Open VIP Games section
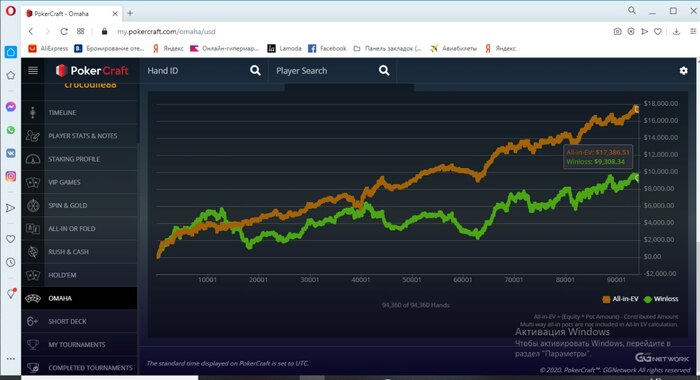Image resolution: width=700 pixels, height=380 pixels. [x=79, y=182]
